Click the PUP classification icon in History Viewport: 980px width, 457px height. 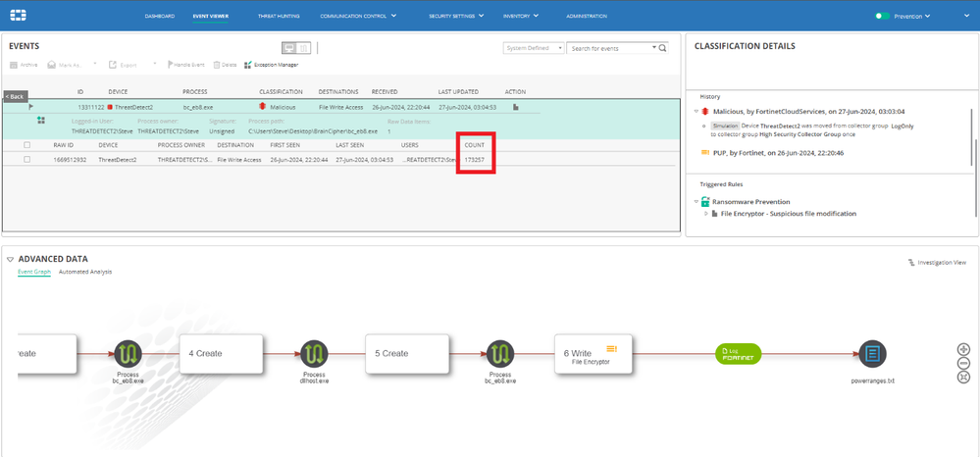click(705, 153)
